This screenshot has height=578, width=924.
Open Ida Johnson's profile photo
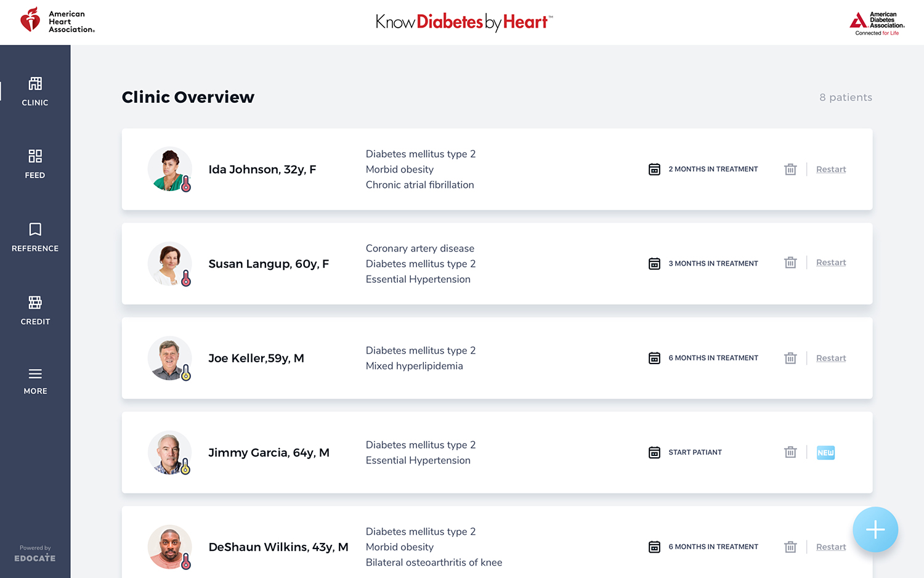coord(169,169)
